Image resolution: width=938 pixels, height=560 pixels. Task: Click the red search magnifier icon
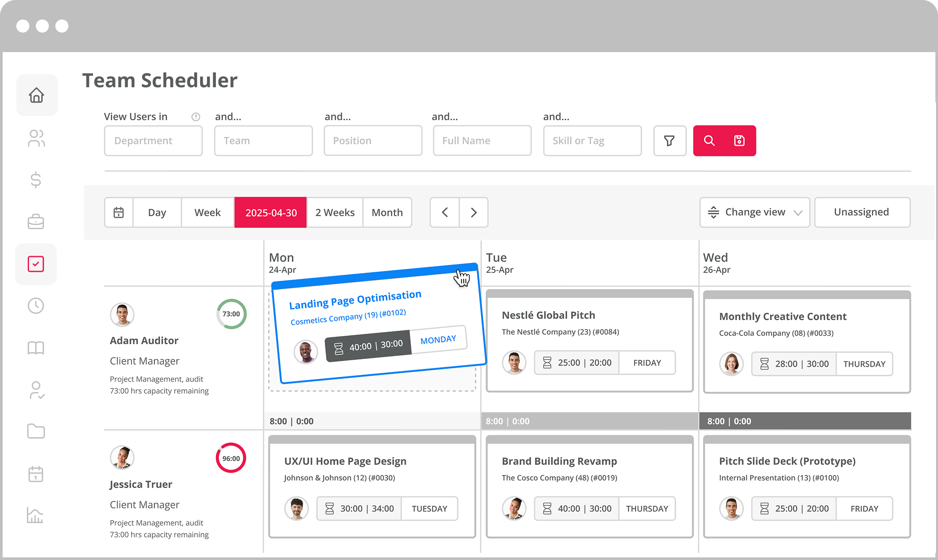(709, 141)
